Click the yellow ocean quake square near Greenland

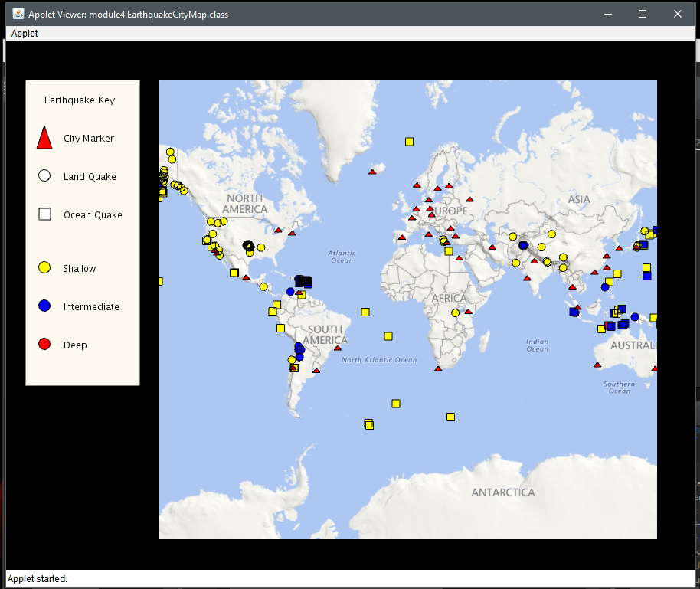[x=408, y=141]
